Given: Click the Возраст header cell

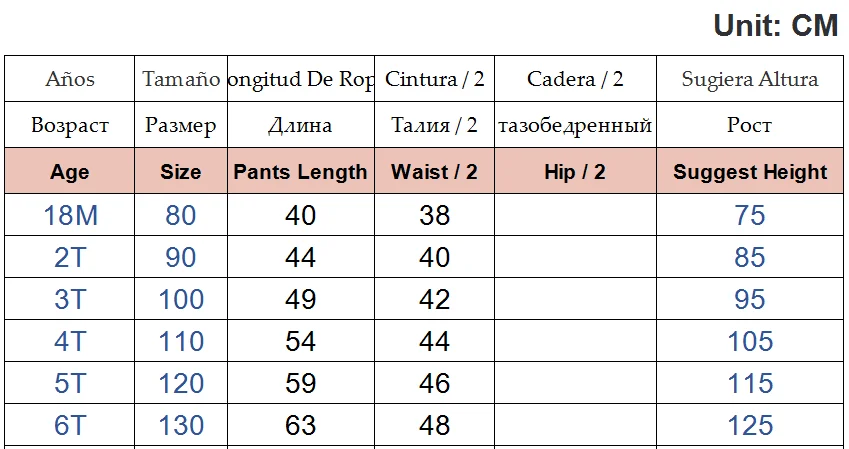Looking at the screenshot, I should tap(70, 126).
